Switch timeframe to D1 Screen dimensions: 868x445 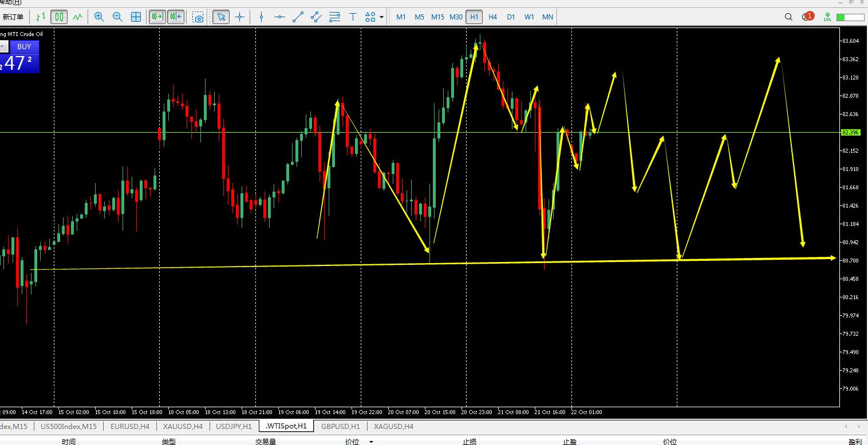click(511, 17)
